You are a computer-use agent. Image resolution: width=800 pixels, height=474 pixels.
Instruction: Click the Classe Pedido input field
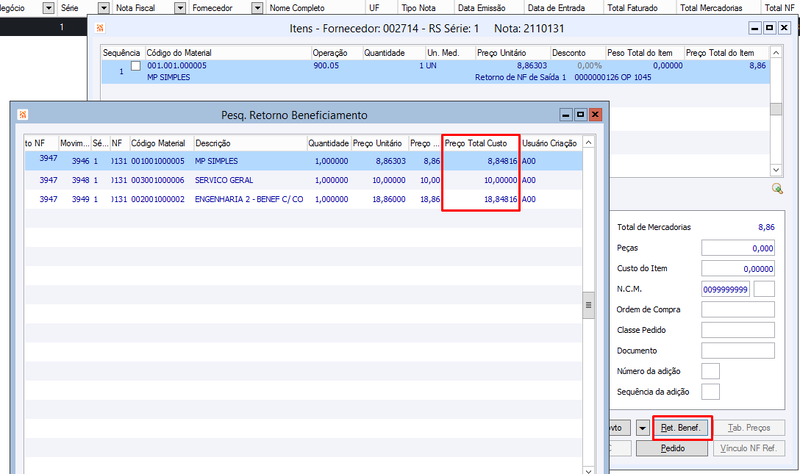point(738,330)
